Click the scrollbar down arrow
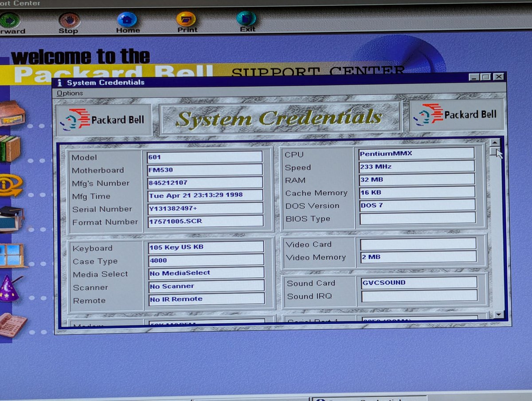 [499, 315]
